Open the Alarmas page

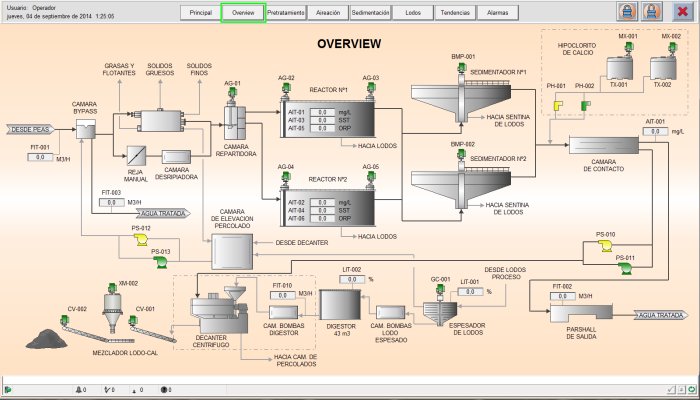pos(496,13)
